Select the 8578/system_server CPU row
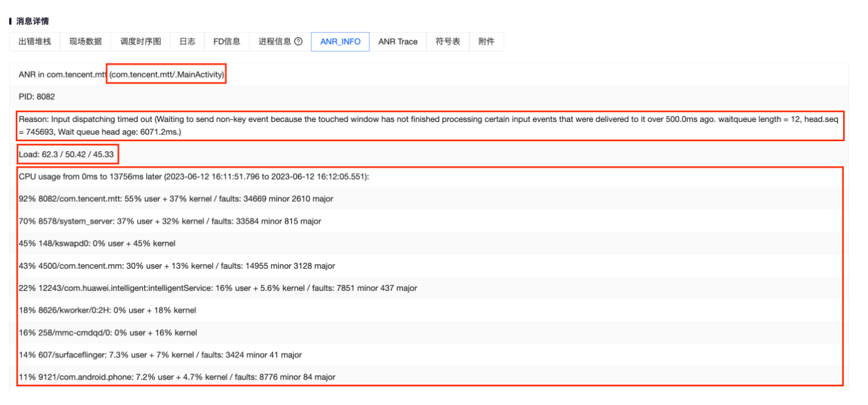868x405 pixels. pyautogui.click(x=170, y=222)
